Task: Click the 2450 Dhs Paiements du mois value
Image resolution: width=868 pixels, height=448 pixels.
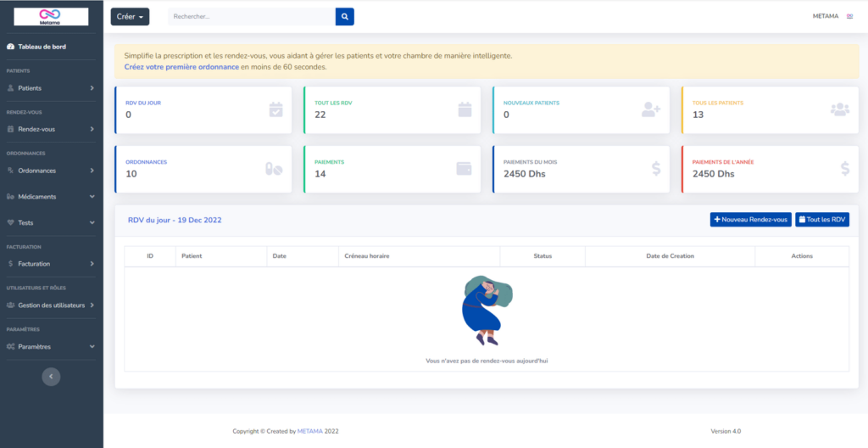Action: pos(524,174)
